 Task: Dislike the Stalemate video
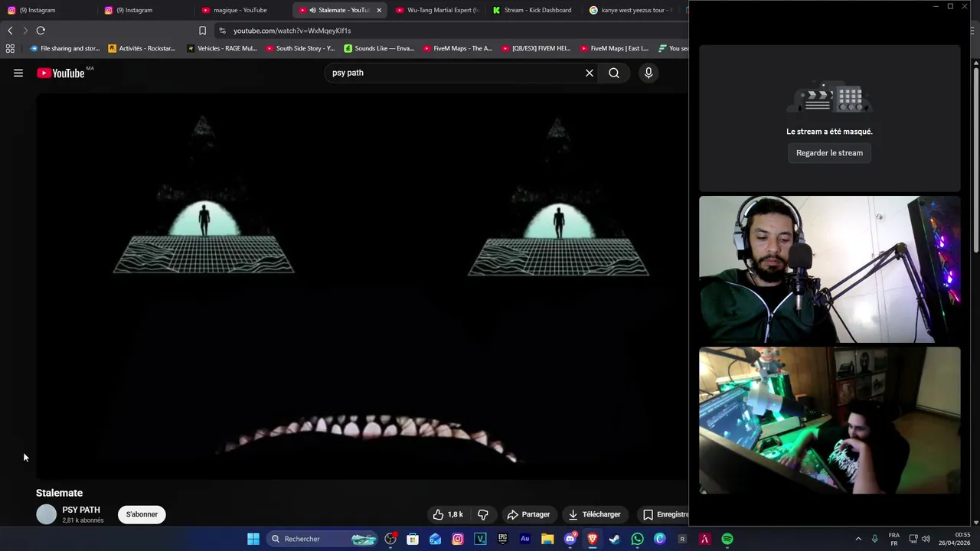(483, 514)
